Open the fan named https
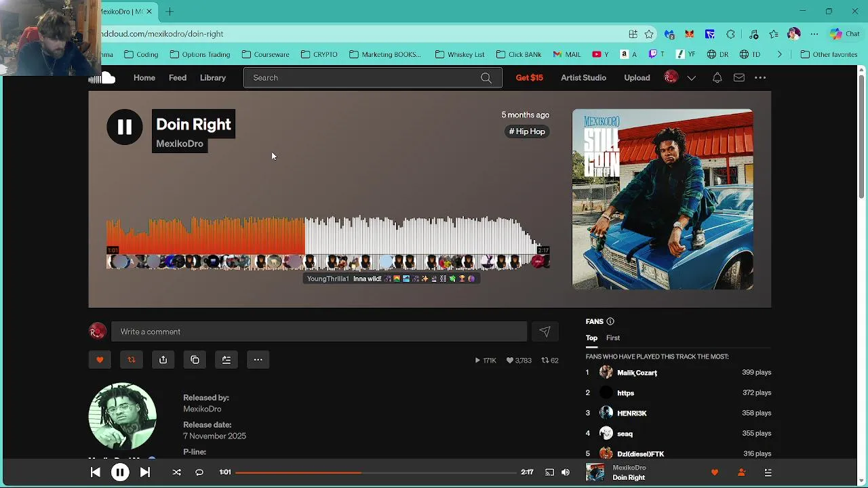The width and height of the screenshot is (868, 488). point(625,392)
